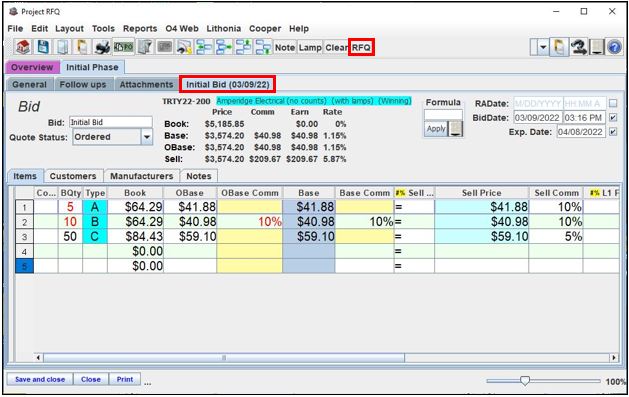Open the O4 Web menu
The image size is (629, 397).
click(182, 28)
